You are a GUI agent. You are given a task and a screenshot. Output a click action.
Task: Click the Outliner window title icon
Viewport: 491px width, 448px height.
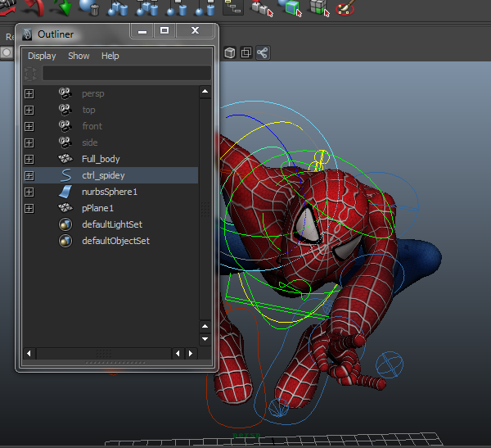(x=27, y=34)
